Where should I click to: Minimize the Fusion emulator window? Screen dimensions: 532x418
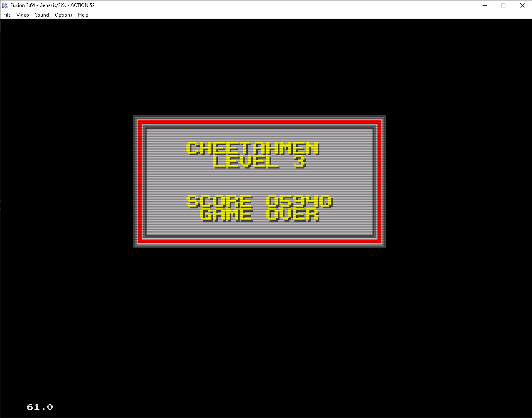pyautogui.click(x=484, y=5)
